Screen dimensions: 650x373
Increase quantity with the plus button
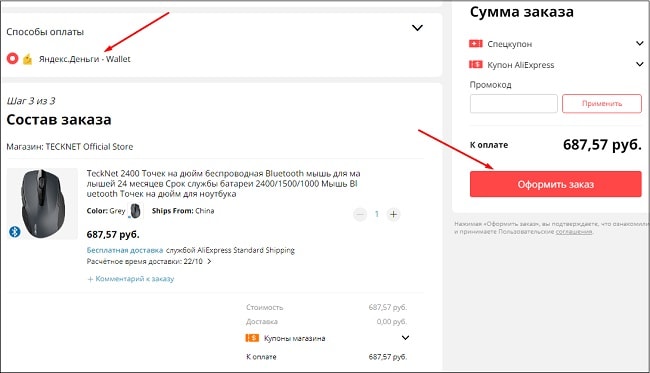(393, 214)
